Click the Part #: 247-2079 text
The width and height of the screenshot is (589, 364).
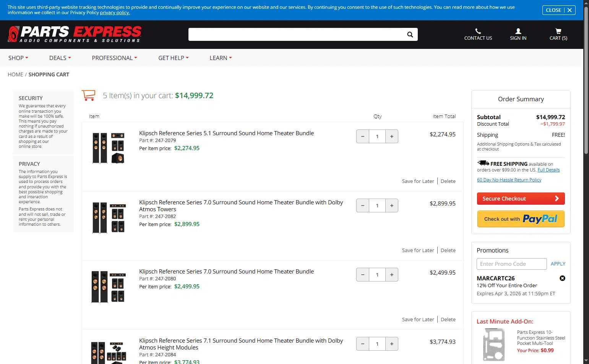pyautogui.click(x=157, y=141)
